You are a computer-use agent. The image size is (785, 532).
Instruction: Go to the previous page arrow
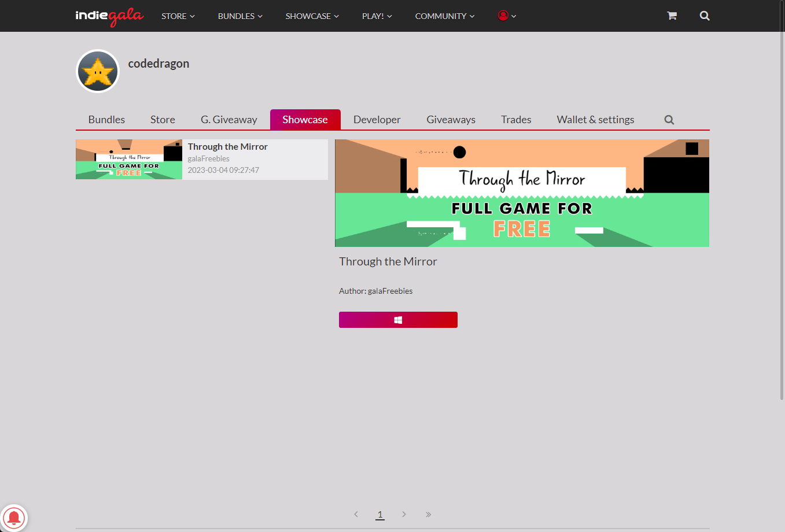click(356, 514)
